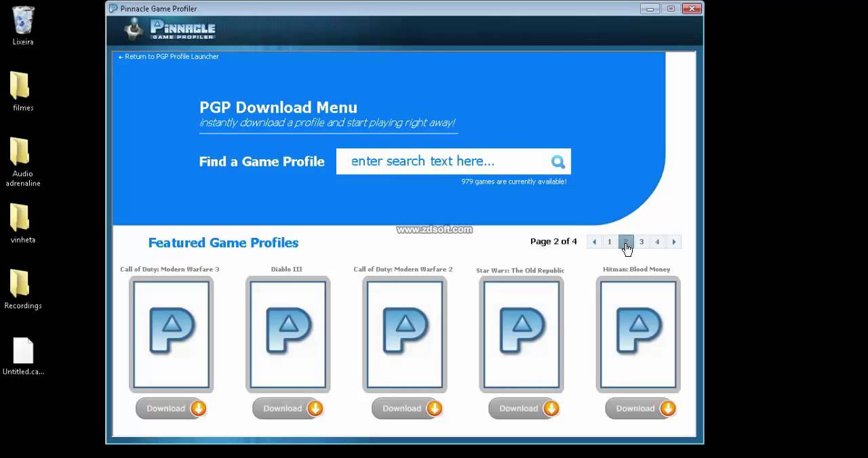Click the 'Page 2 of 4' label
Screen dimensions: 868x458
pyautogui.click(x=553, y=241)
